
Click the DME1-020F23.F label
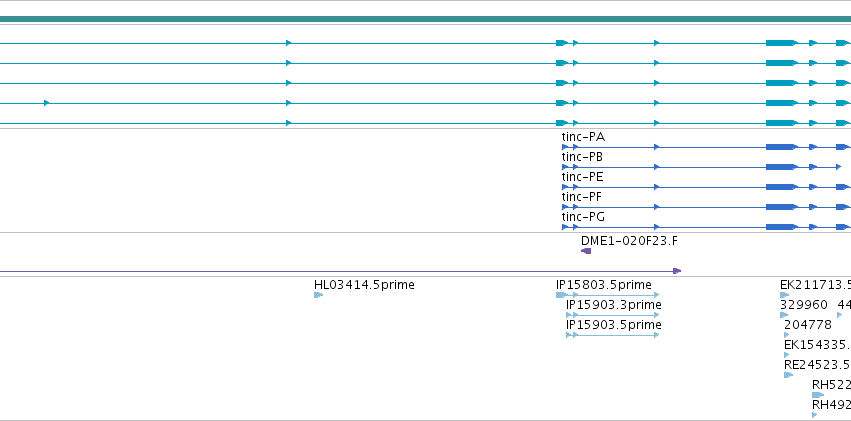(x=629, y=241)
